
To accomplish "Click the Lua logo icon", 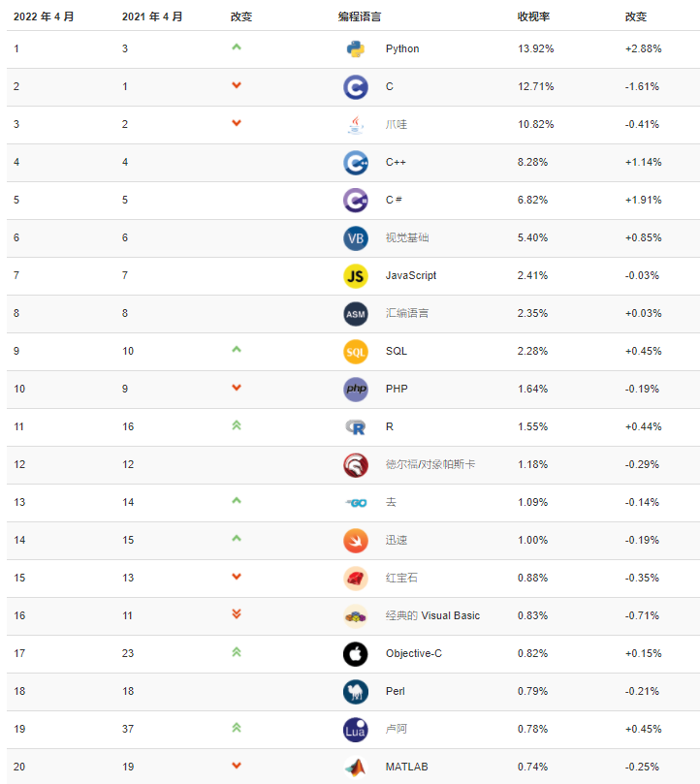I will pos(356,729).
